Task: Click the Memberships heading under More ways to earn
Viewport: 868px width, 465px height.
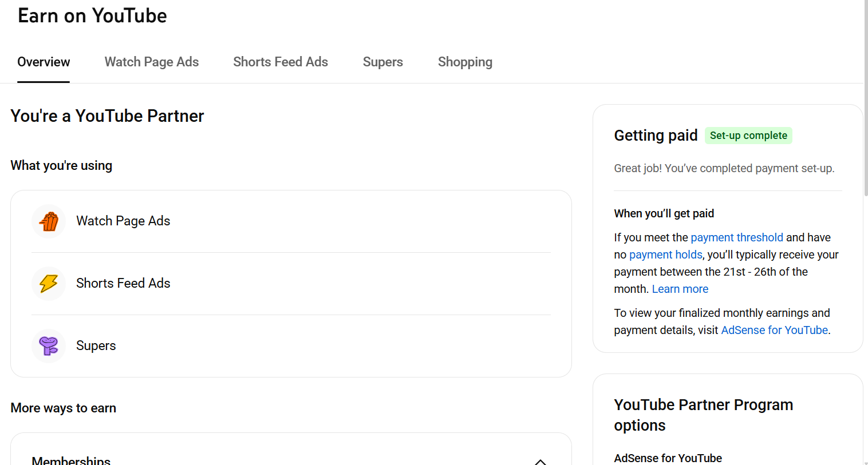Action: [x=71, y=460]
